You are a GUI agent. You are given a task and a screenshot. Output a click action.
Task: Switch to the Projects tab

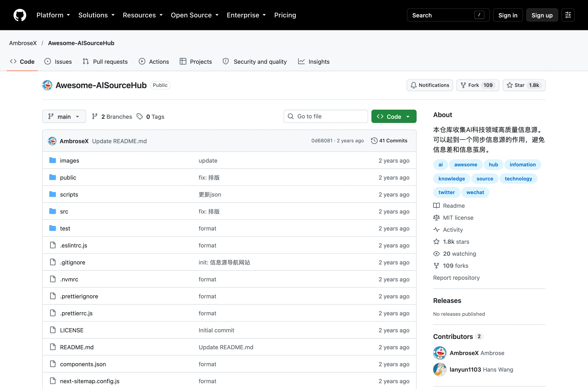(196, 61)
